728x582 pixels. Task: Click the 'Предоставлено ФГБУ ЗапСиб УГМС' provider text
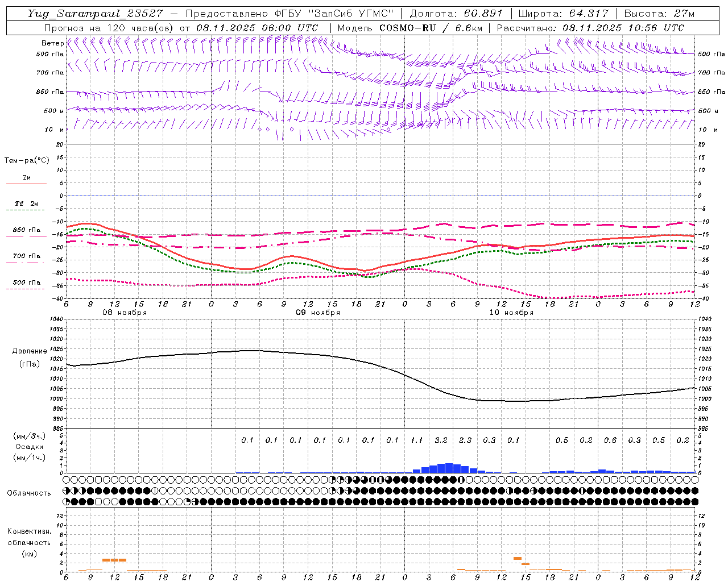point(290,14)
